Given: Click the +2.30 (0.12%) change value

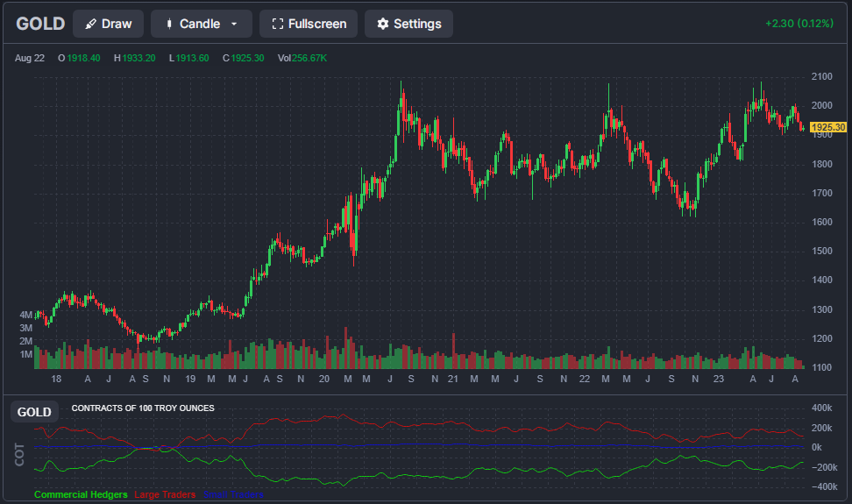Looking at the screenshot, I should [x=799, y=24].
